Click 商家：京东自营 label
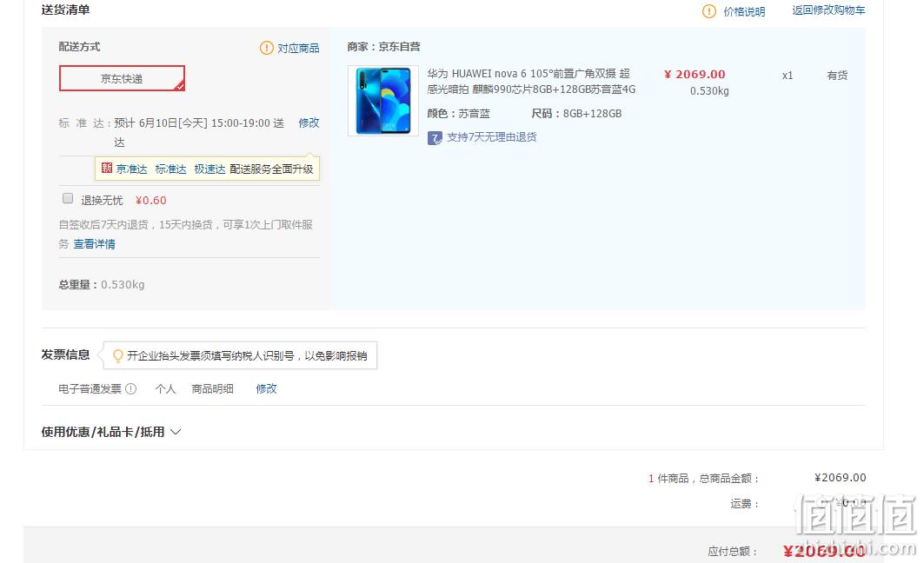 tap(383, 47)
